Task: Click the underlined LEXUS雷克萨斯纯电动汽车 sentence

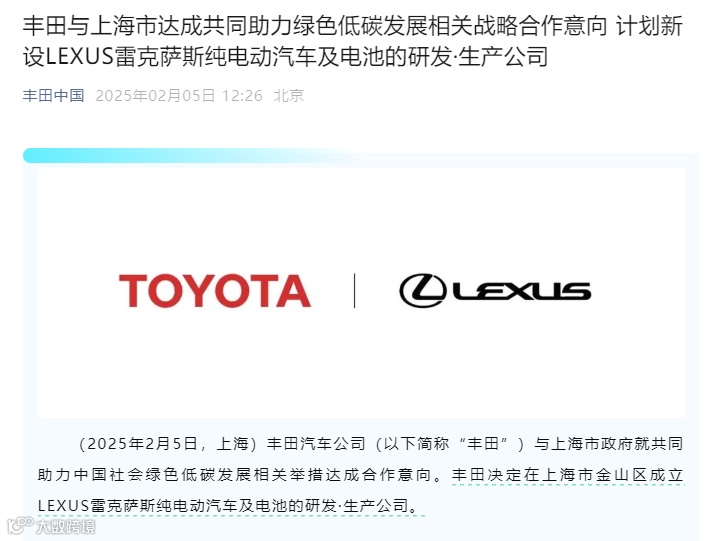Action: click(x=229, y=506)
